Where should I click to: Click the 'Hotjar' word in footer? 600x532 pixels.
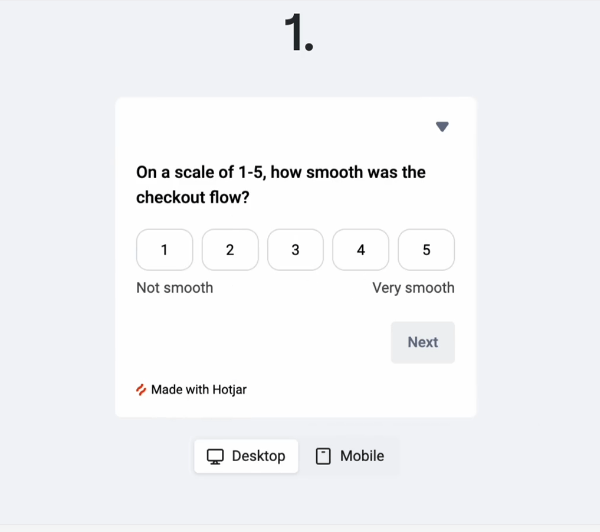coord(230,390)
